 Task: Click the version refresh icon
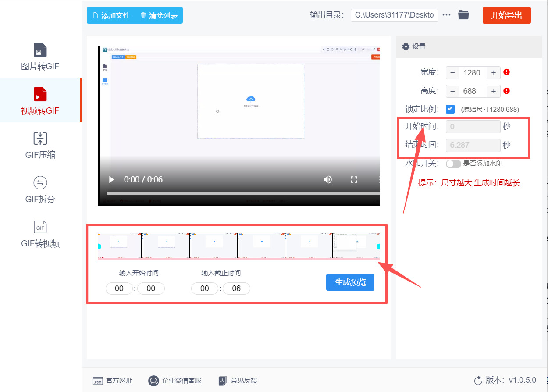pyautogui.click(x=478, y=380)
